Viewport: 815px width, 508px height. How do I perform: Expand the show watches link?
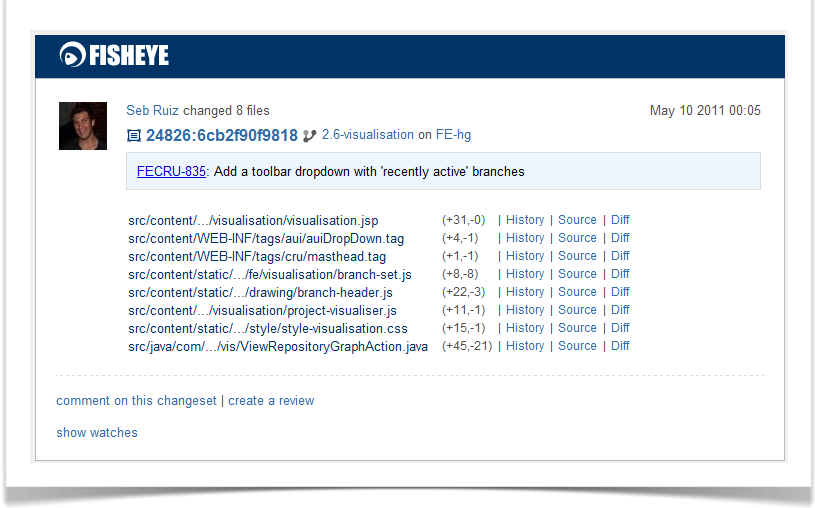(x=97, y=433)
